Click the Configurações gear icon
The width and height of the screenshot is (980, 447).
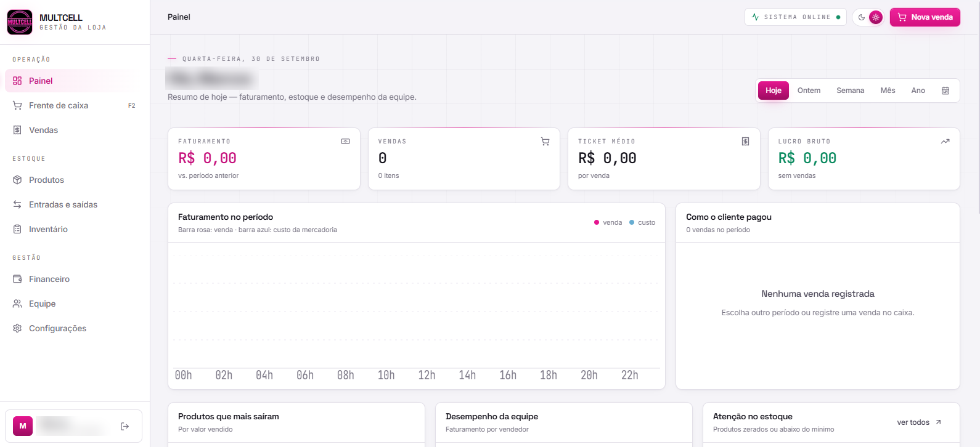coord(17,328)
